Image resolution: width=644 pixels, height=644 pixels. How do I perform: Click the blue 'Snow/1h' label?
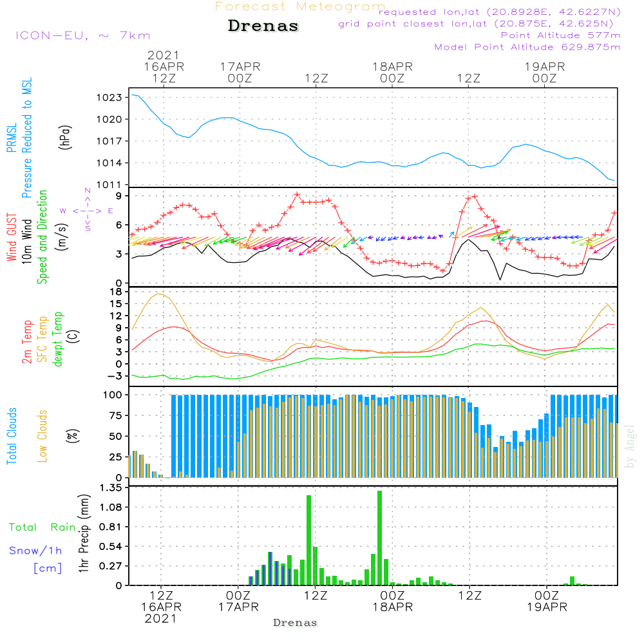(35, 551)
